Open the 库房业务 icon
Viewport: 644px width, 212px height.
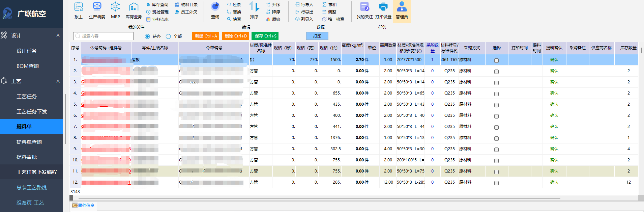click(x=134, y=10)
